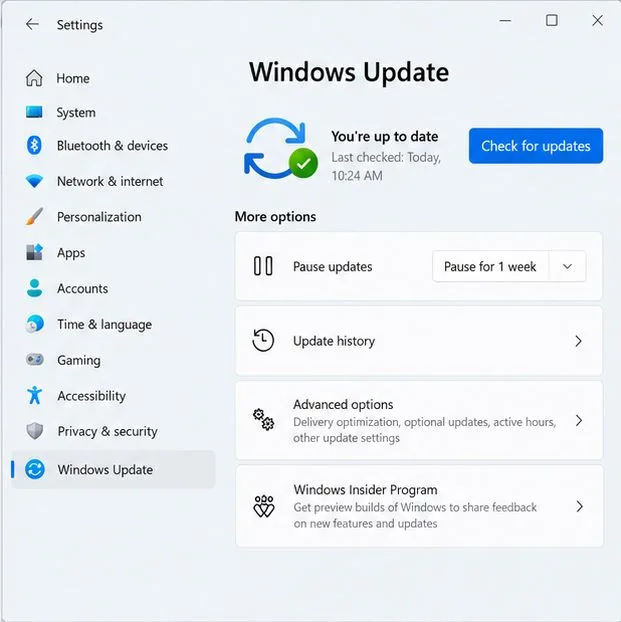
Task: Select Accessibility in the sidebar
Action: (113, 395)
